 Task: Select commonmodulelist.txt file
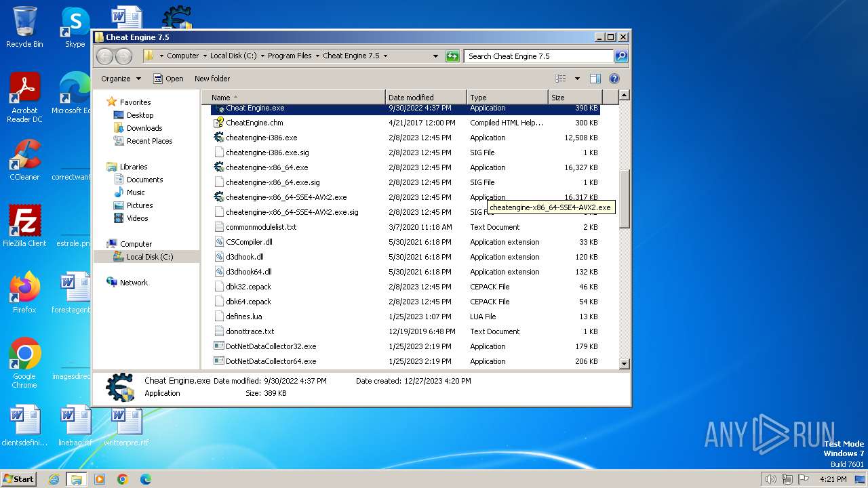[x=261, y=227]
